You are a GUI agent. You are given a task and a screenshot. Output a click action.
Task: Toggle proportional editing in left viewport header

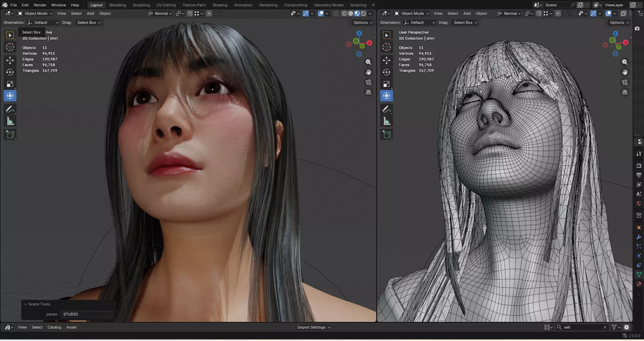pos(209,13)
